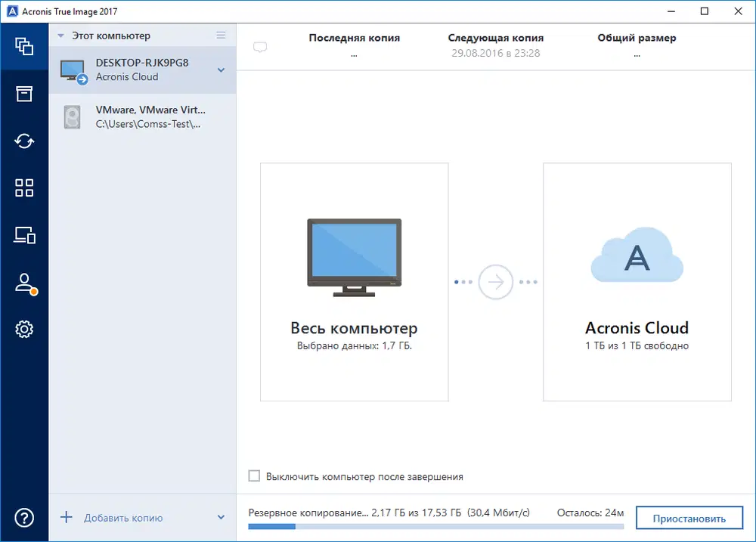Viewport: 756px width, 542px height.
Task: Open the Settings gear icon
Action: [24, 330]
